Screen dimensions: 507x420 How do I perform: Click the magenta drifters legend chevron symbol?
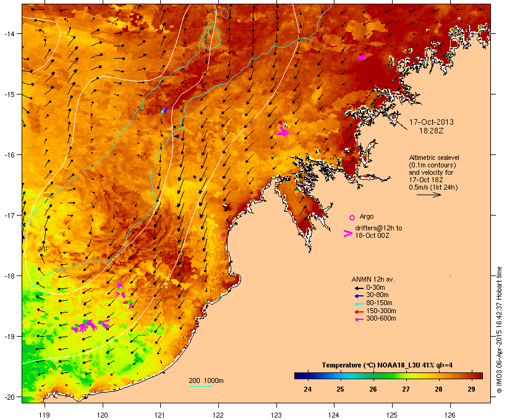(348, 233)
